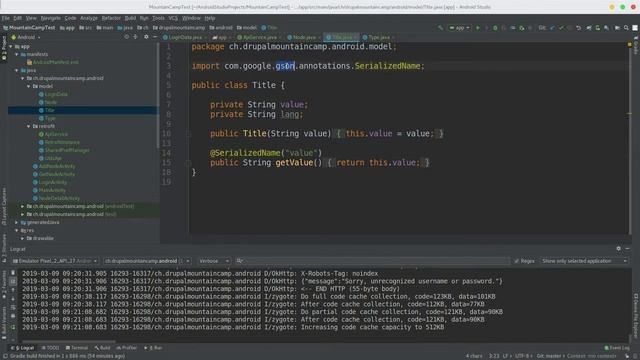Click UTF-8 encoding in the status bar
The width and height of the screenshot is (640, 360).
pos(522,356)
